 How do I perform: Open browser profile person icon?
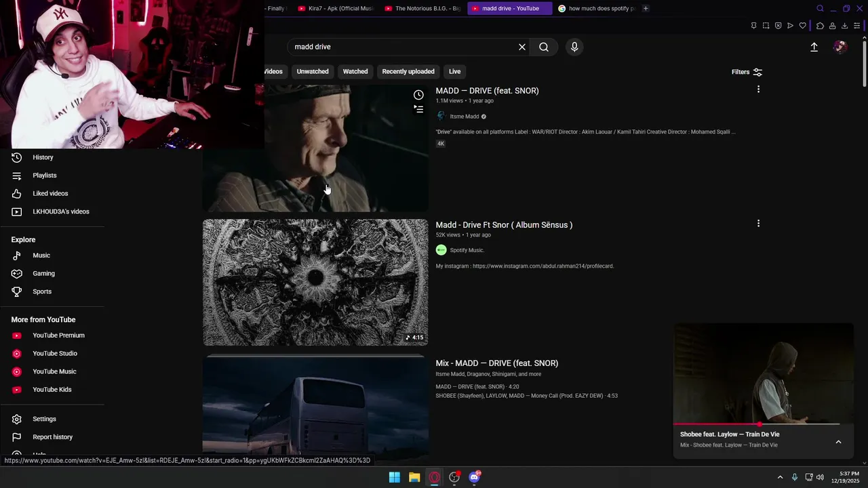click(x=832, y=26)
